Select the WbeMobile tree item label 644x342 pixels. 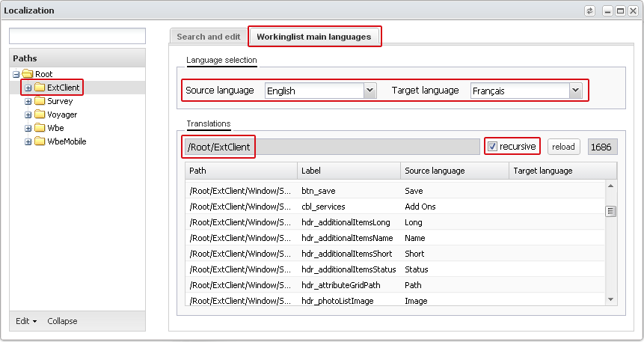(67, 141)
